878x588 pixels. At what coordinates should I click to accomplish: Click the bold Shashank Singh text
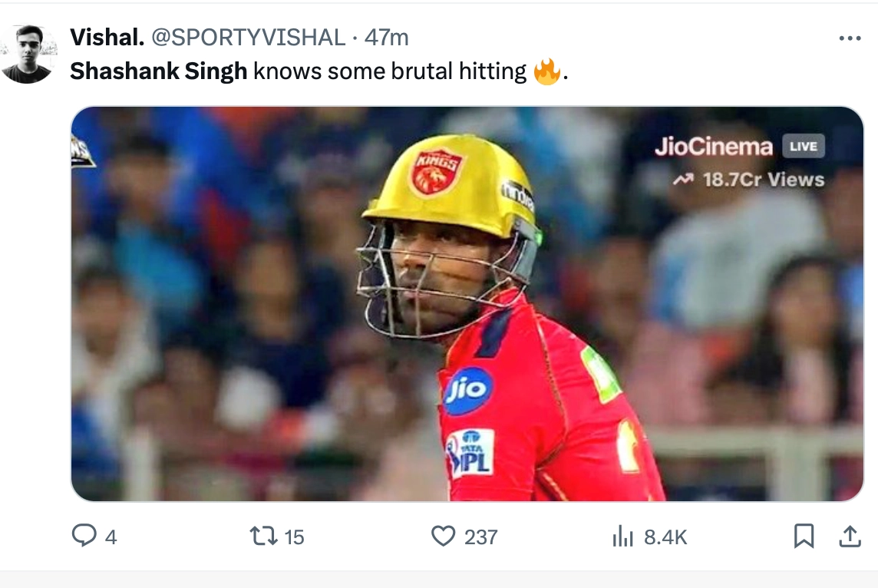tap(158, 71)
